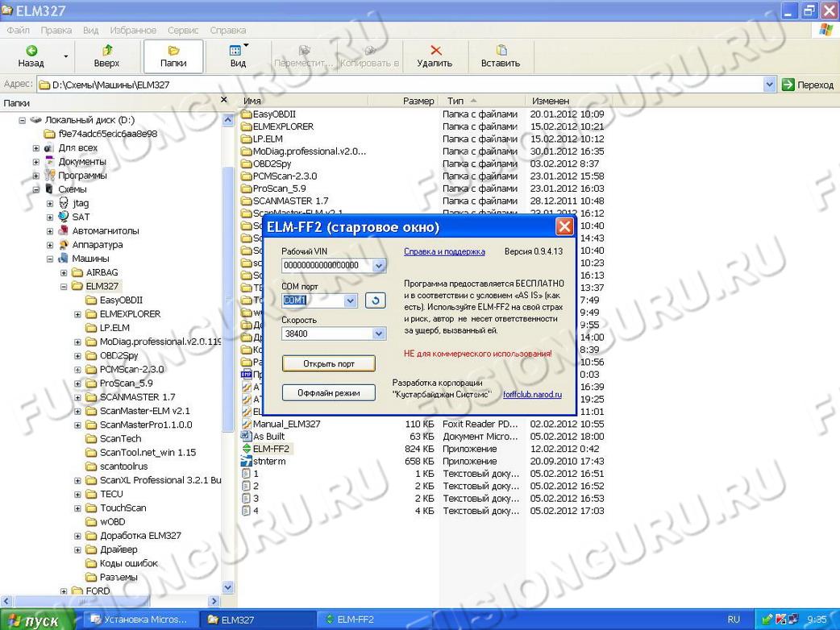Select the PCMScan-2.3.0 folder icon in list

247,176
